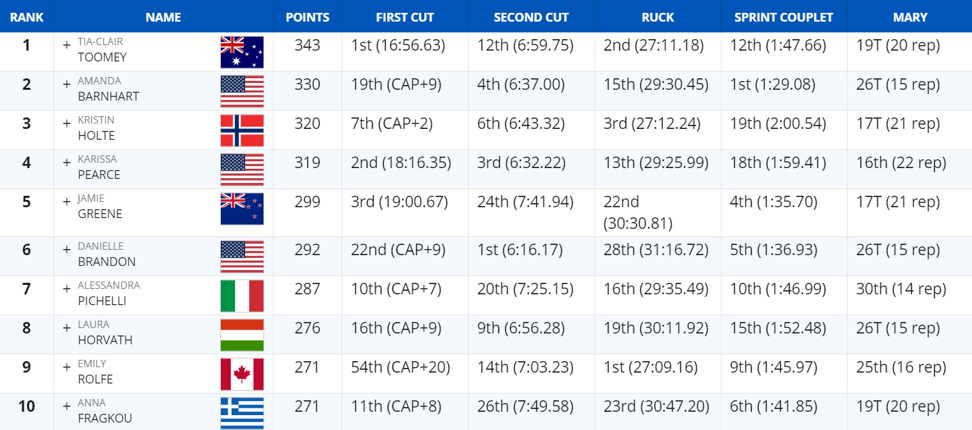Select Emily Rolfe's Ruck result 1st (27:09.16)
The image size is (972, 430).
pyautogui.click(x=651, y=367)
